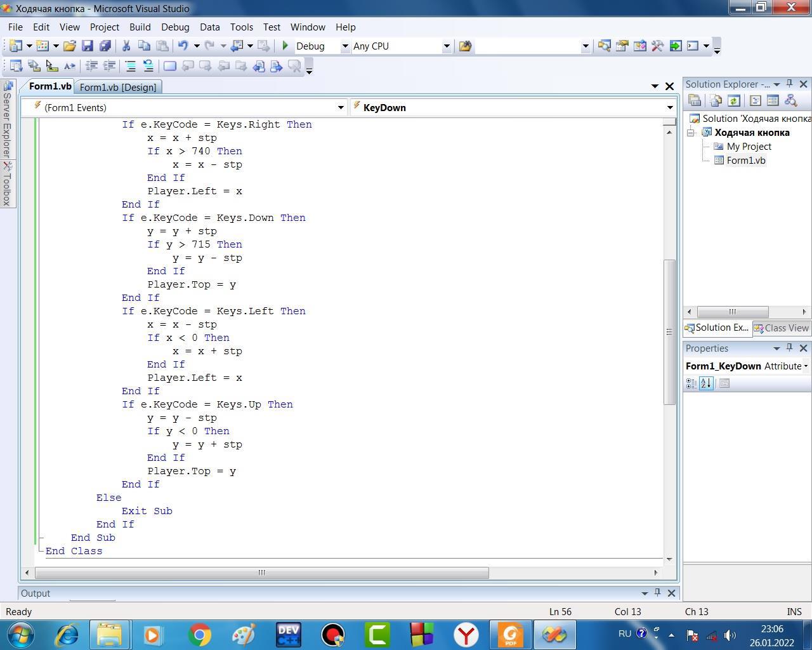This screenshot has height=650, width=812.
Task: Toggle Alphabetical sort in Properties panel
Action: tap(706, 383)
